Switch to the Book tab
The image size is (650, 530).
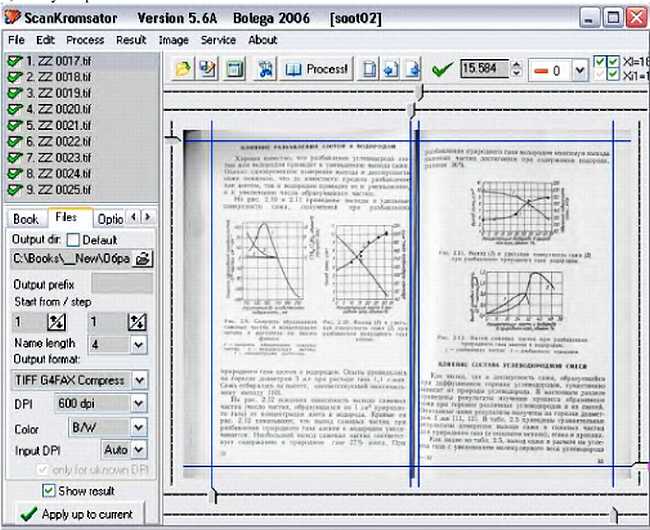point(25,218)
